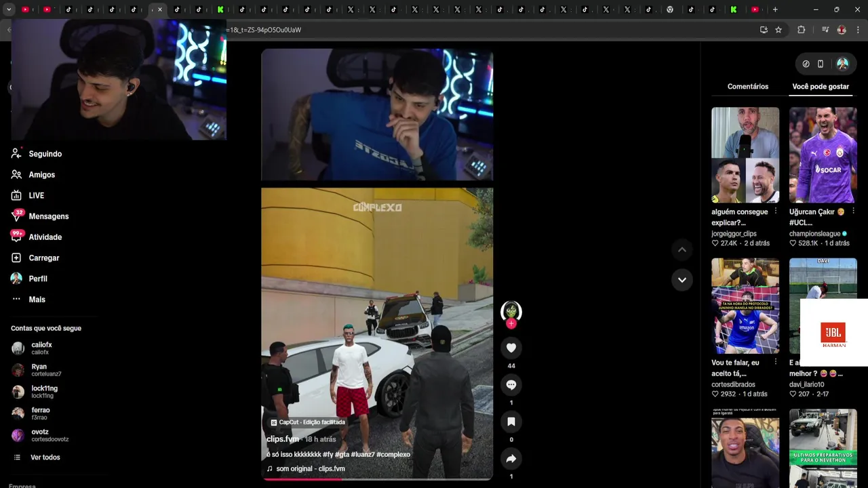The width and height of the screenshot is (868, 488).
Task: Save video with the bookmark icon
Action: 511,422
